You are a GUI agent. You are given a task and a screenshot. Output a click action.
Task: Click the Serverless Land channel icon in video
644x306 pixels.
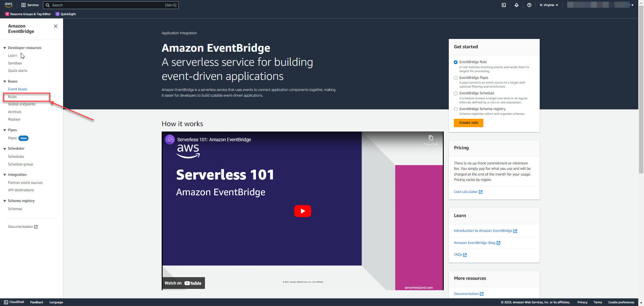pyautogui.click(x=170, y=140)
